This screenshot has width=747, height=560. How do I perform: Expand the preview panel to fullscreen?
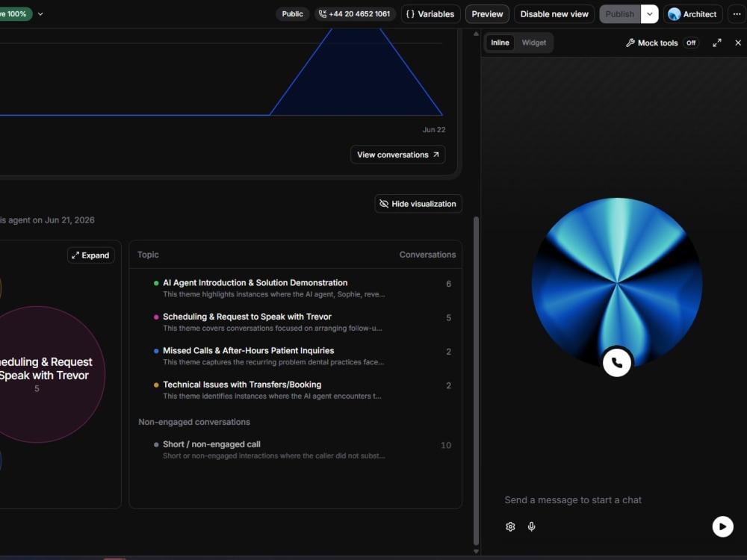click(717, 43)
